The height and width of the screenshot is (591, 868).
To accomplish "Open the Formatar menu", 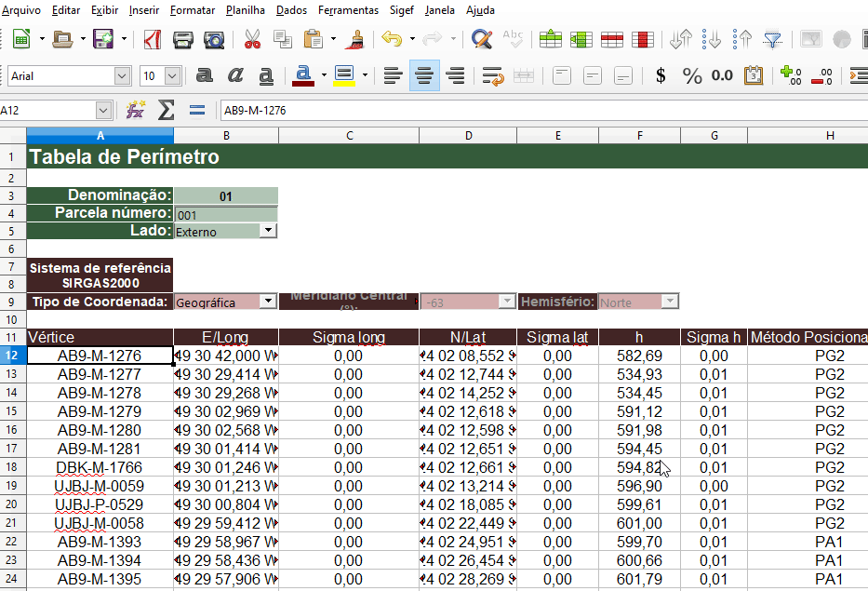I will tap(192, 10).
